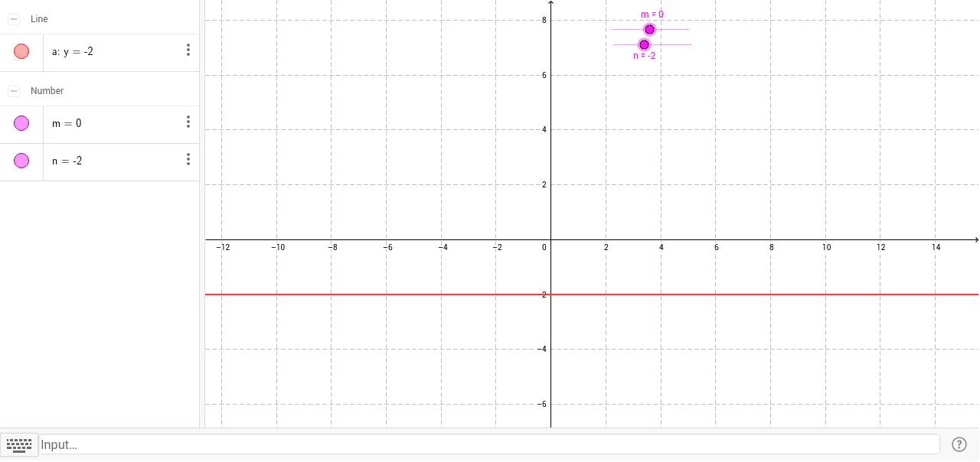Open options menu for m = 0
Image resolution: width=980 pixels, height=462 pixels.
(x=188, y=122)
